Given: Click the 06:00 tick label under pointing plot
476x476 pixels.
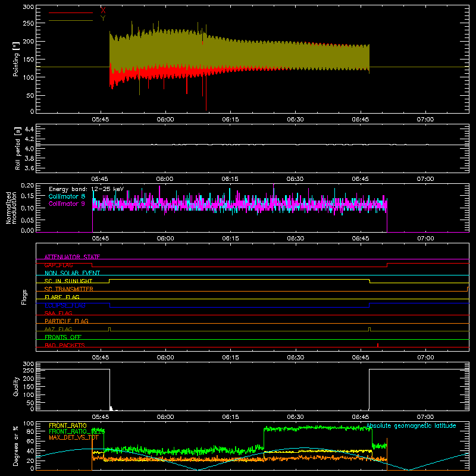Looking at the screenshot, I should (x=165, y=120).
